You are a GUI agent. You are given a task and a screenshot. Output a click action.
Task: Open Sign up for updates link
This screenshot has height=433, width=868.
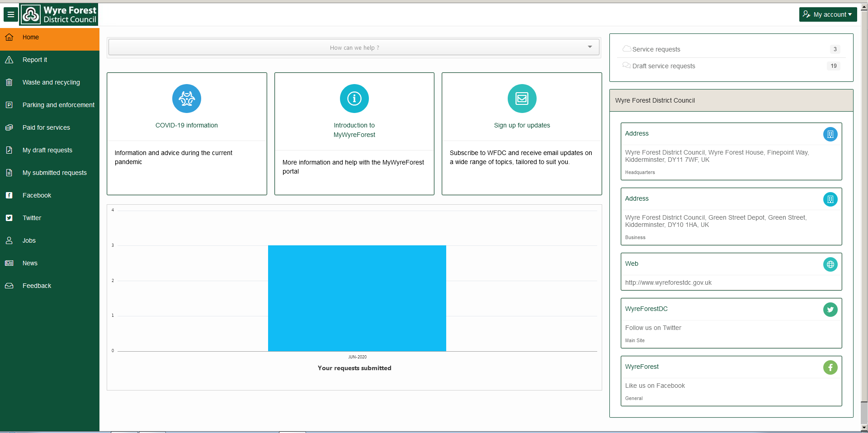tap(522, 125)
